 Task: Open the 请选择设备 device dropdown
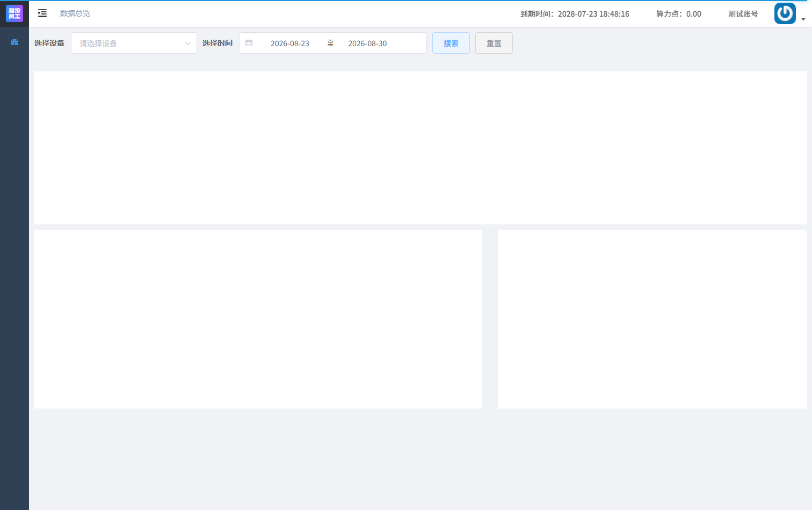click(134, 43)
